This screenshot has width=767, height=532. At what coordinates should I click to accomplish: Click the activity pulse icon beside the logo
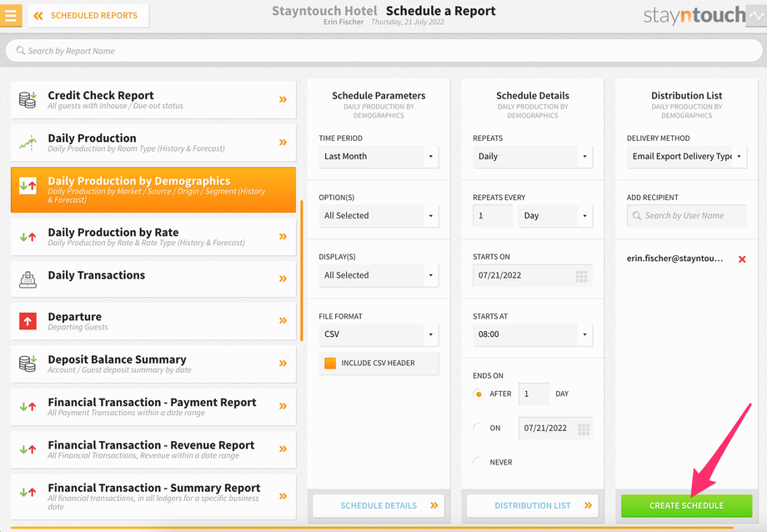756,16
